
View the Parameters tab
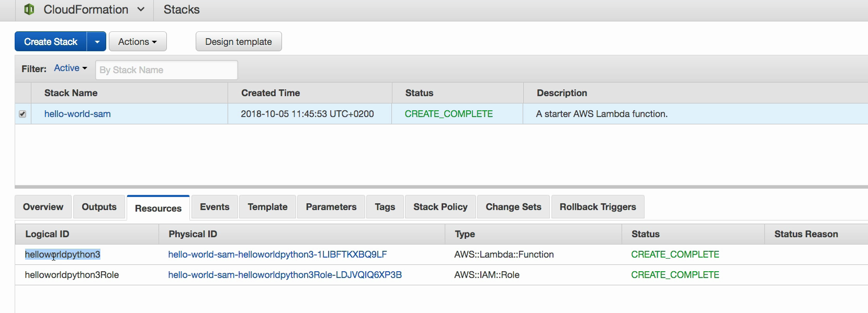point(331,207)
